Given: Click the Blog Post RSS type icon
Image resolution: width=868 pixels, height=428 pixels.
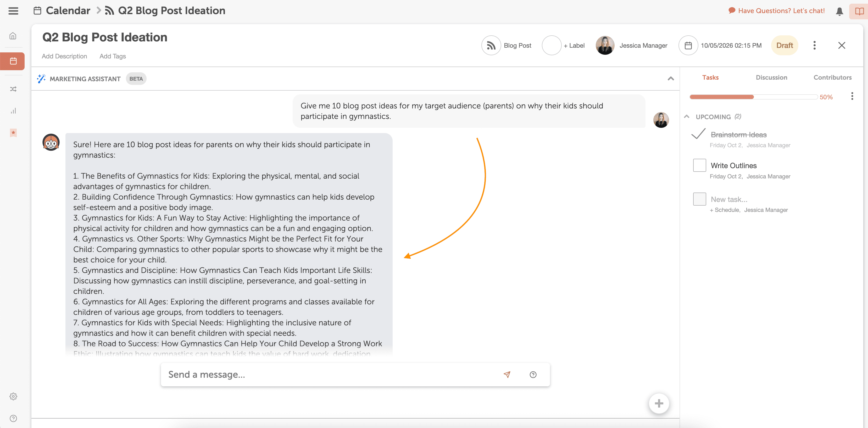Looking at the screenshot, I should pyautogui.click(x=491, y=45).
